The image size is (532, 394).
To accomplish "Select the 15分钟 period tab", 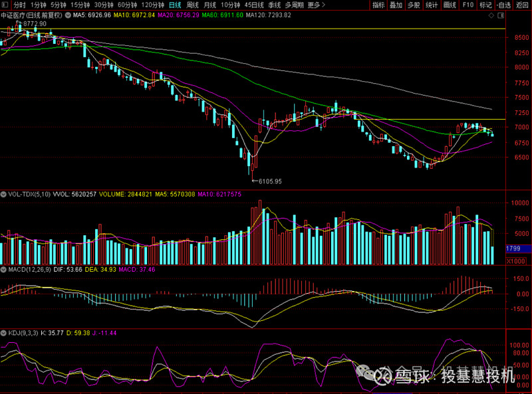I will coord(80,5).
